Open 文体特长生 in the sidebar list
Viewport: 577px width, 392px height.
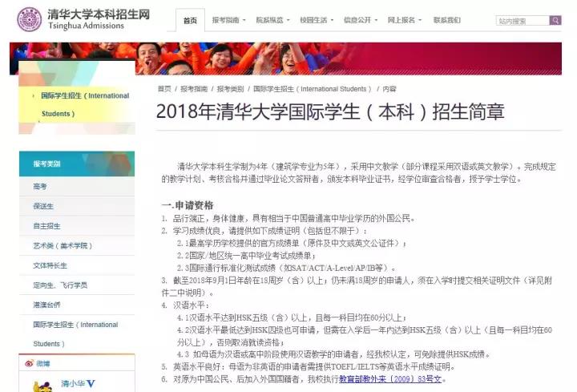point(77,265)
